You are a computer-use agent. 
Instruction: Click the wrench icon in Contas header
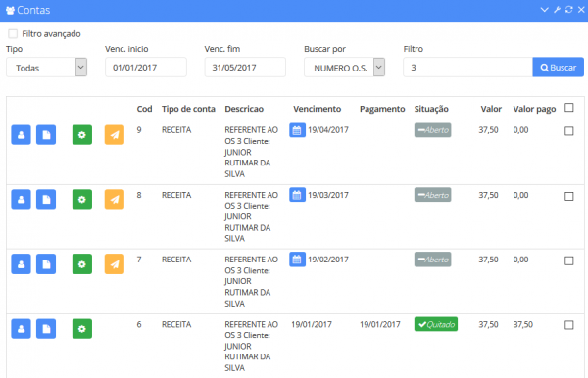[x=557, y=10]
